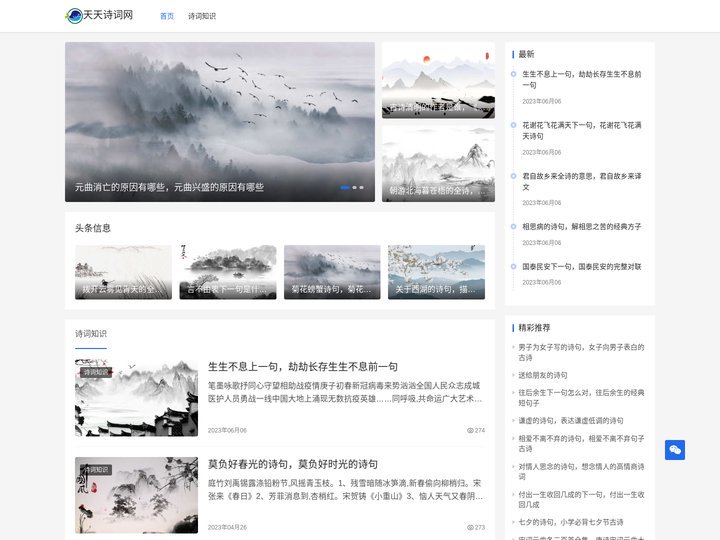Open the 首页 navigation tab

[167, 16]
